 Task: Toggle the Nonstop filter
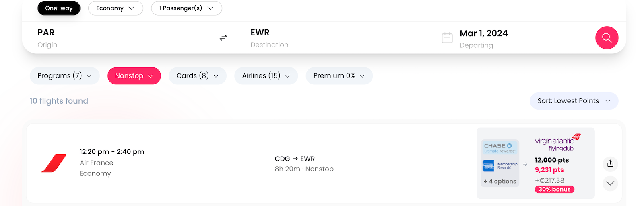(134, 76)
